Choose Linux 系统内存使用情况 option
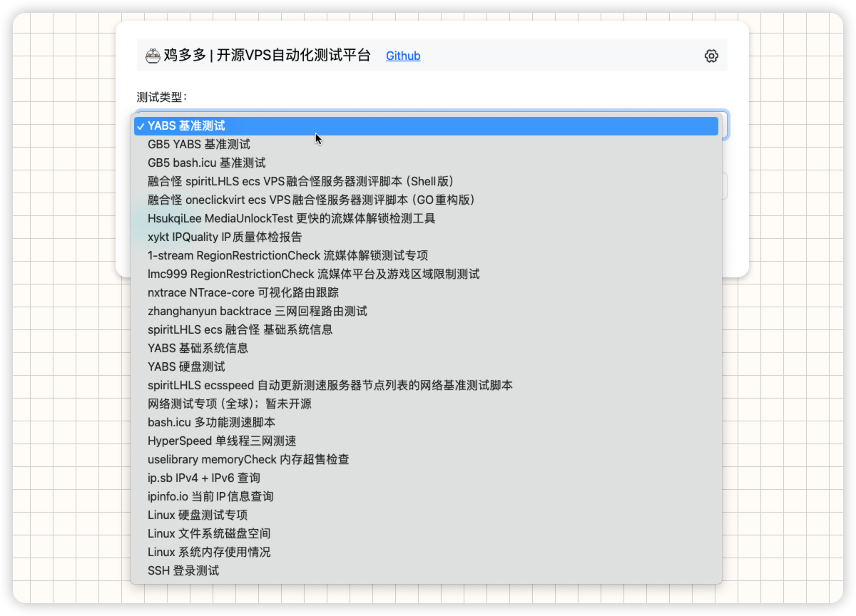856x616 pixels. pos(209,552)
